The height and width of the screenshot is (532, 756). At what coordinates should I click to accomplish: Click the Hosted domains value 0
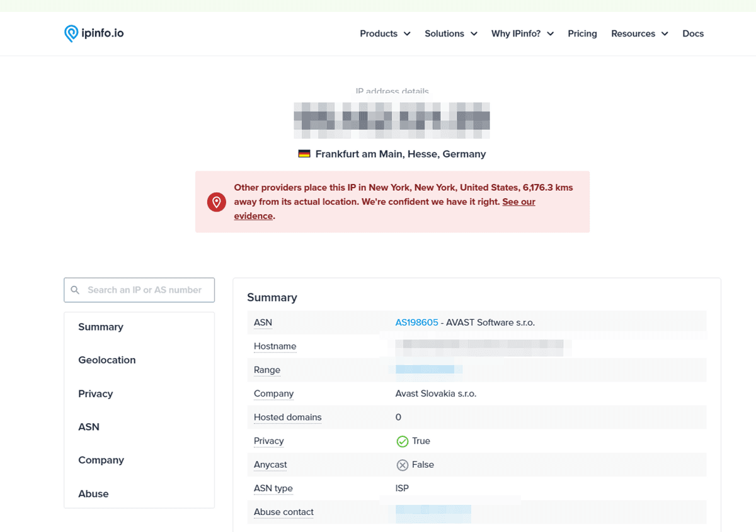(x=398, y=417)
